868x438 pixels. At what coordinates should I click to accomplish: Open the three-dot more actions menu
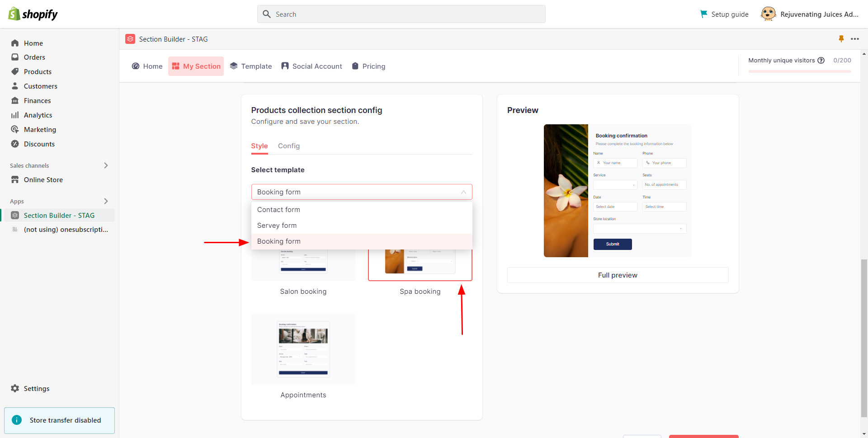(x=855, y=39)
